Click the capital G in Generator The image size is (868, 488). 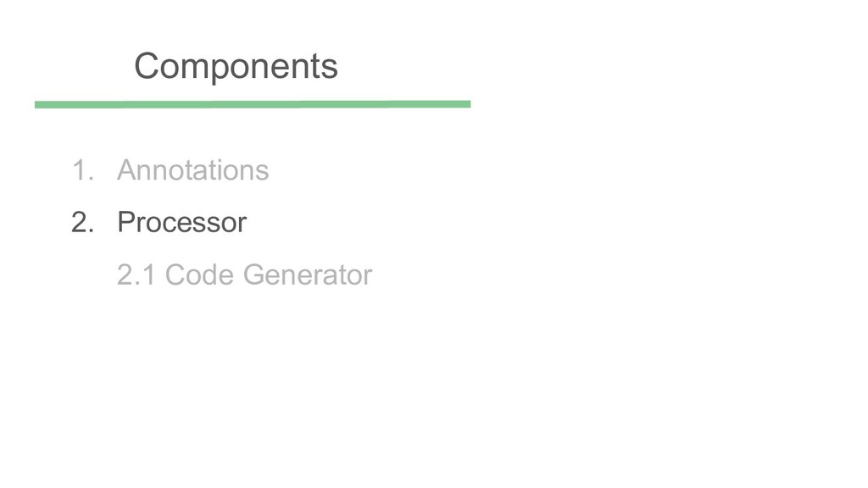point(253,274)
